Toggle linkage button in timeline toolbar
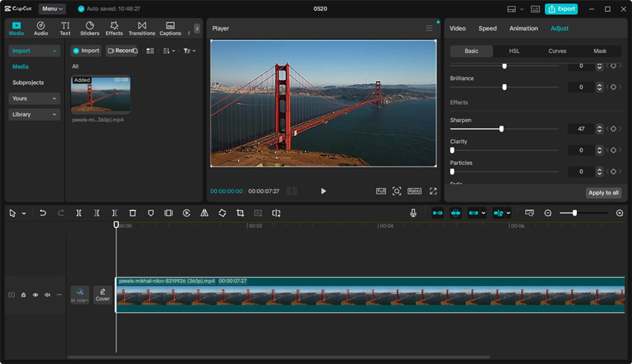 coord(474,213)
